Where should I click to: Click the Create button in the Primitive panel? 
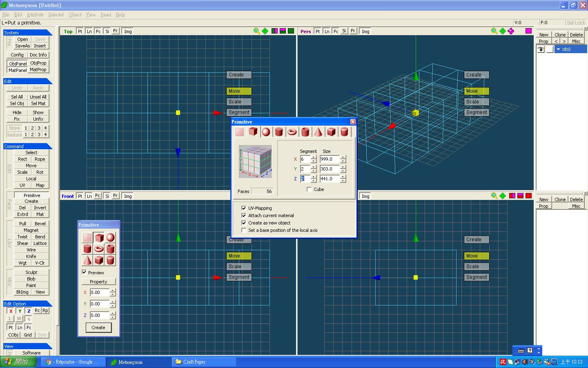(98, 328)
